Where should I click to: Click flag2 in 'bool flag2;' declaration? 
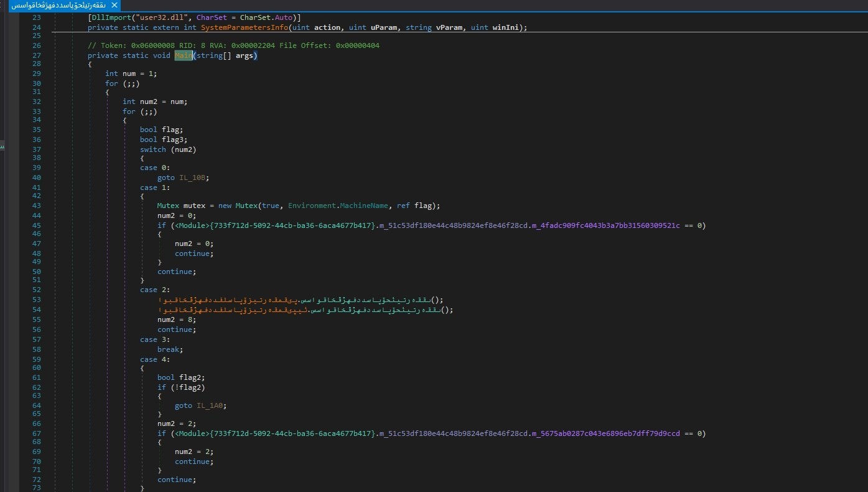tap(190, 377)
